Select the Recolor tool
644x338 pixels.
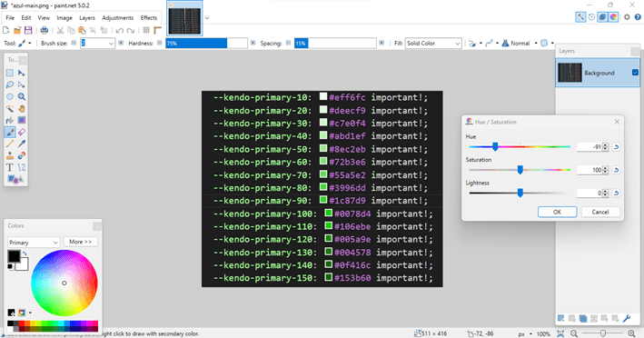[22, 155]
